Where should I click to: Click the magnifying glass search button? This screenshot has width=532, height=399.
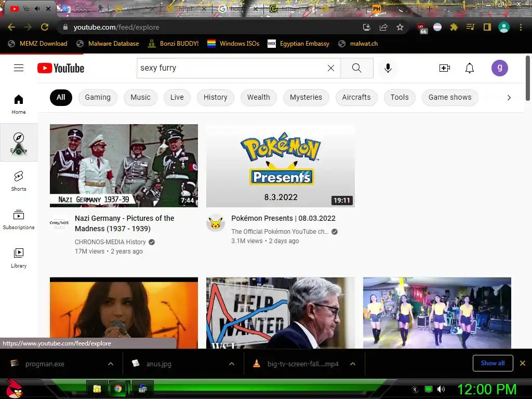pyautogui.click(x=357, y=68)
